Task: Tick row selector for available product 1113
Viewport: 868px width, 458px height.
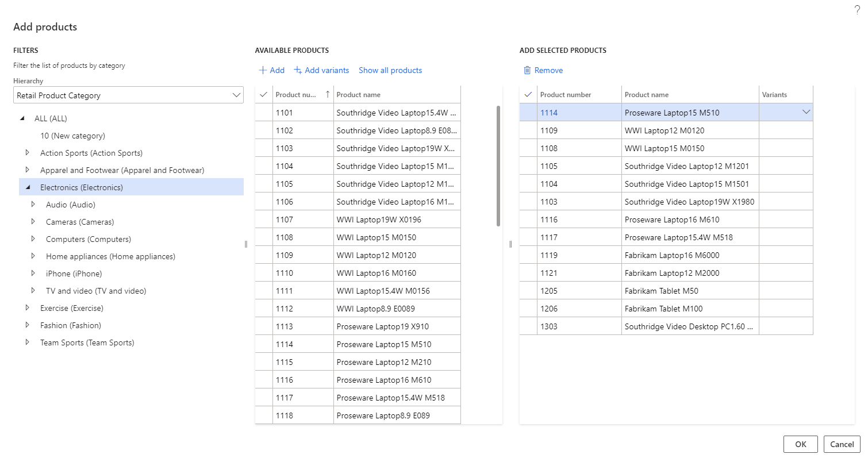Action: click(x=264, y=326)
